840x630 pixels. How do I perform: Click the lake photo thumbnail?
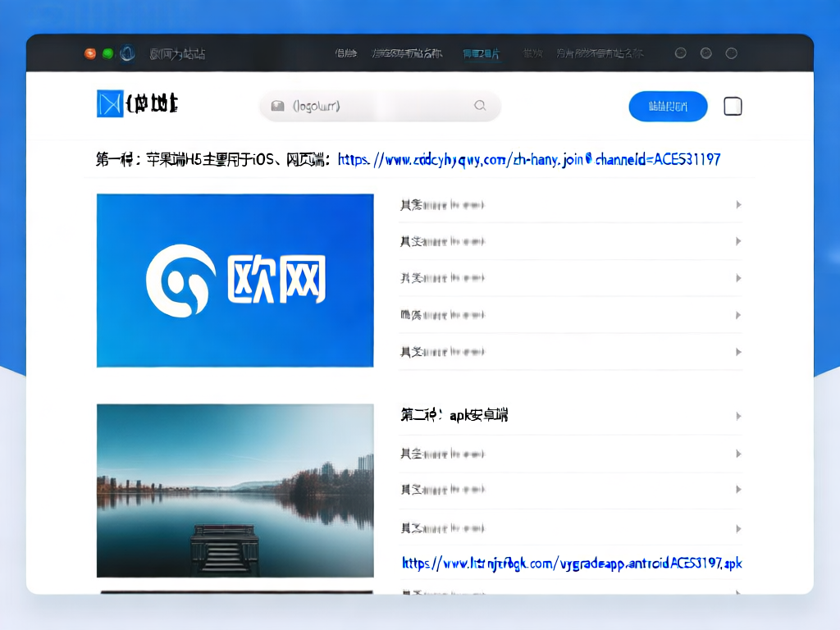(235, 490)
